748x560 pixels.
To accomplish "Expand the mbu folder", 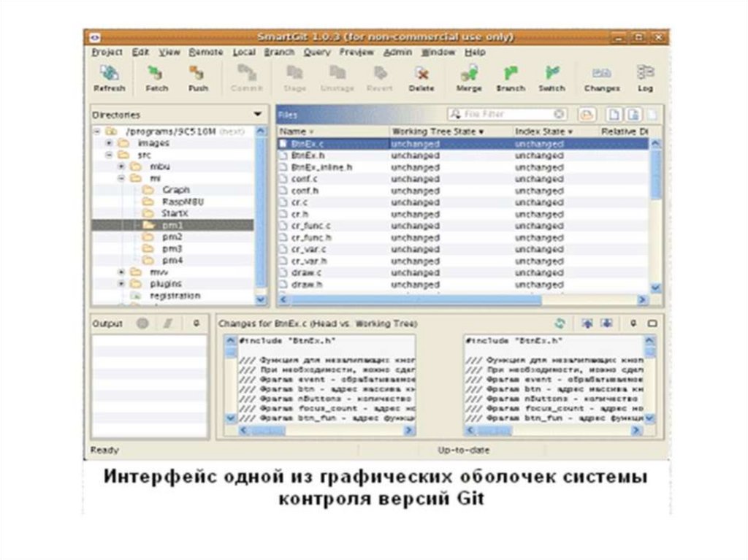I will [x=121, y=166].
